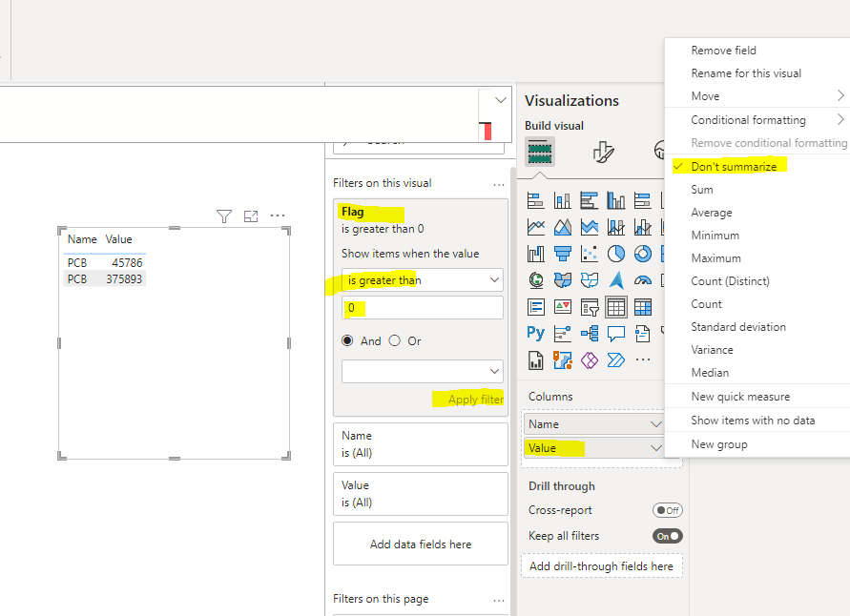Select the clustered column chart visual

pos(616,200)
